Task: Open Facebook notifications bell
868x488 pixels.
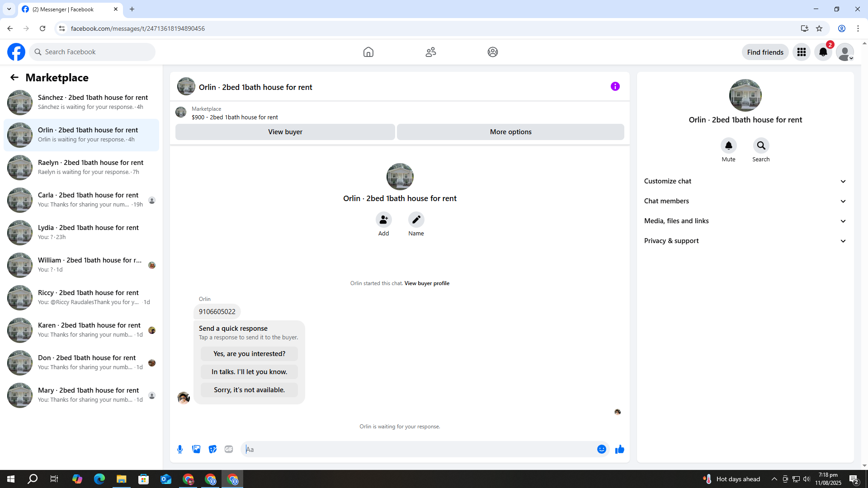Action: [x=823, y=52]
